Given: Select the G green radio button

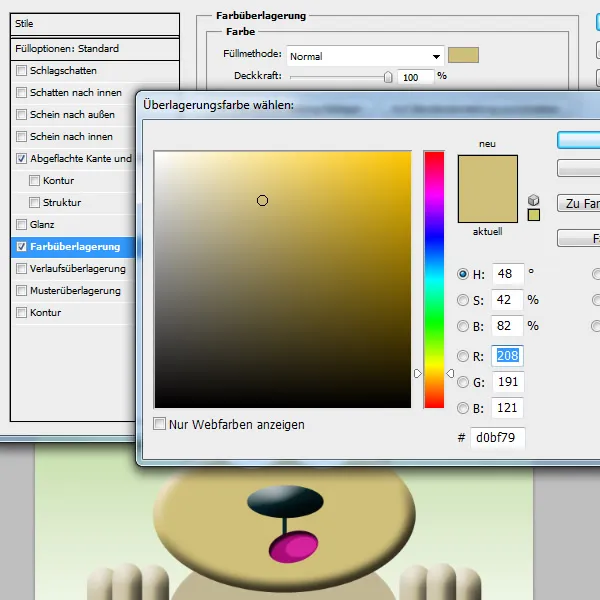Looking at the screenshot, I should point(463,382).
